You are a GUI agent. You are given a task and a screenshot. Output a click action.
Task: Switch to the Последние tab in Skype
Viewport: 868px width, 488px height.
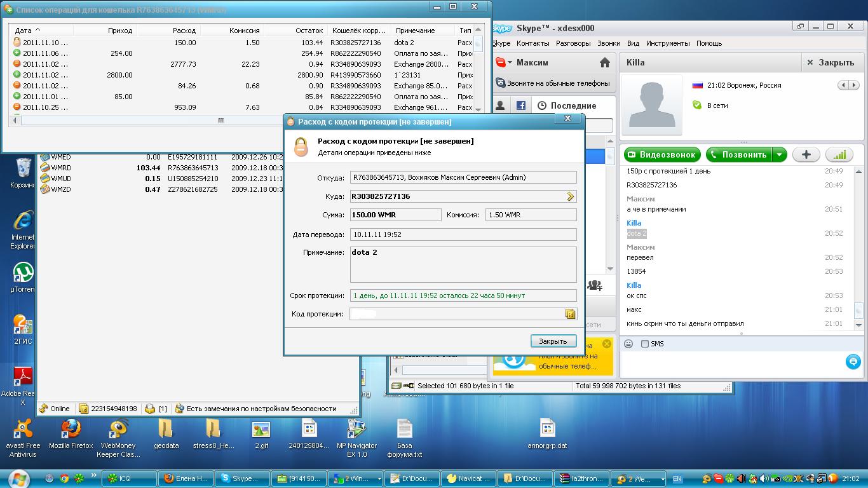[567, 106]
